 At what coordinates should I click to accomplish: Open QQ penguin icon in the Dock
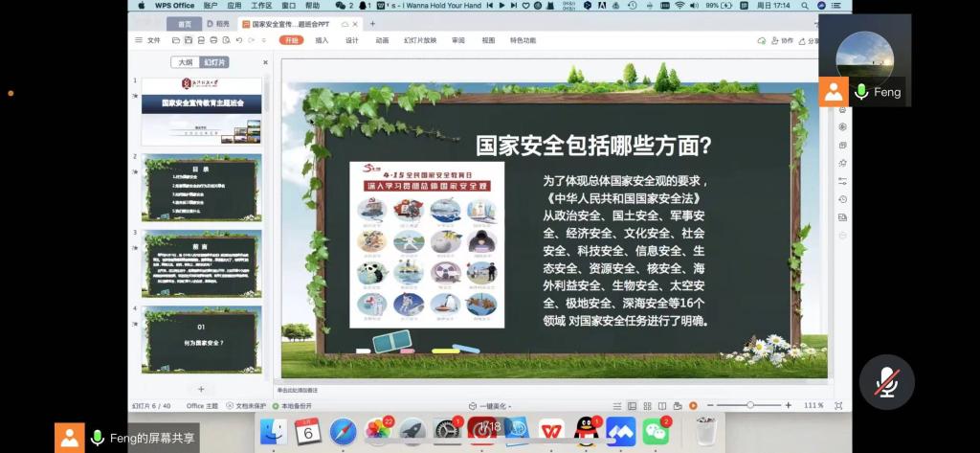[586, 431]
